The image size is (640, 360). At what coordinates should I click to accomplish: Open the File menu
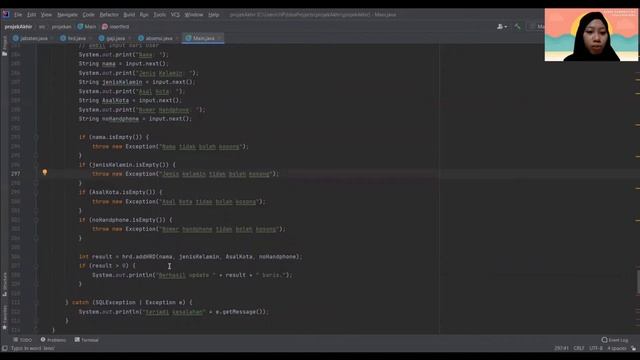[18, 15]
